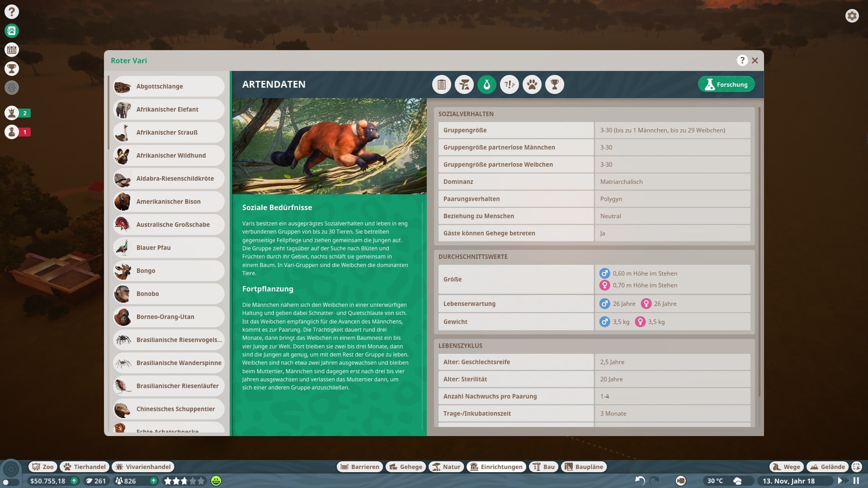Image resolution: width=868 pixels, height=488 pixels.
Task: Open settings gear in top-right corner
Action: 852,16
